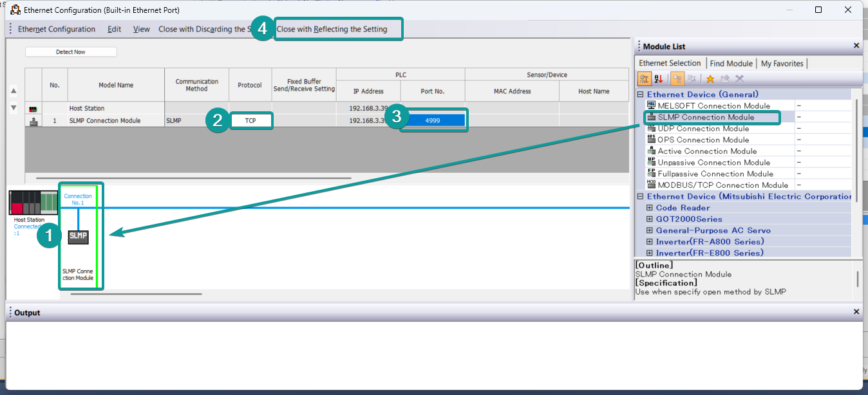The height and width of the screenshot is (395, 868).
Task: Select the MELSOFT Connection Module icon
Action: point(652,106)
